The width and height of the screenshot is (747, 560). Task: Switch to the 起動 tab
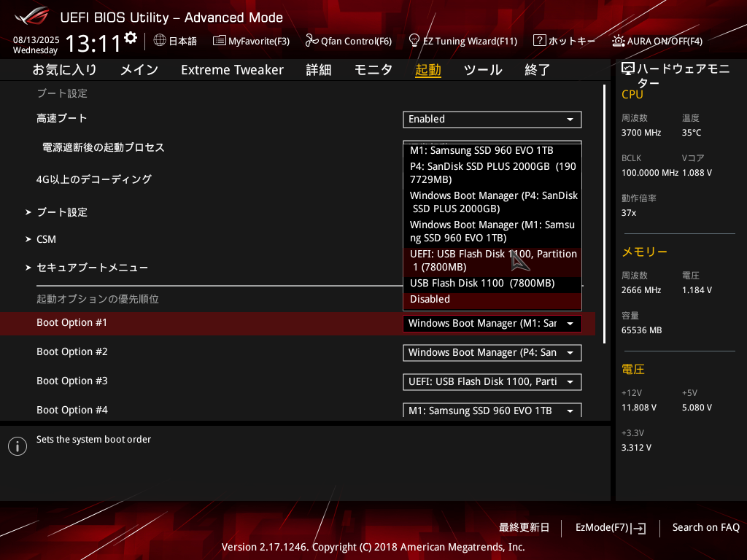(x=427, y=70)
